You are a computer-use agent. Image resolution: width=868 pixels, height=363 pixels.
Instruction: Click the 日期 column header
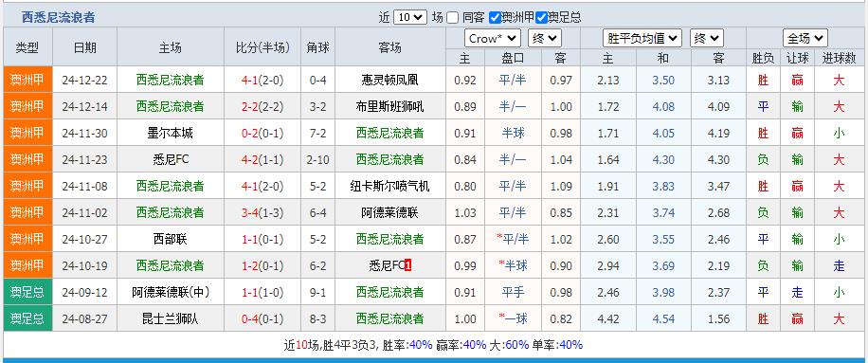84,47
